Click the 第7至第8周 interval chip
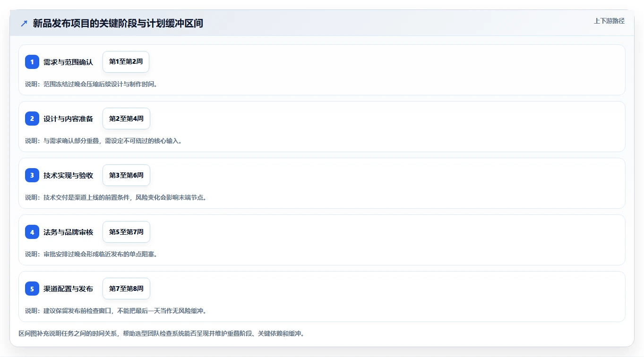The height and width of the screenshot is (357, 644). 126,289
